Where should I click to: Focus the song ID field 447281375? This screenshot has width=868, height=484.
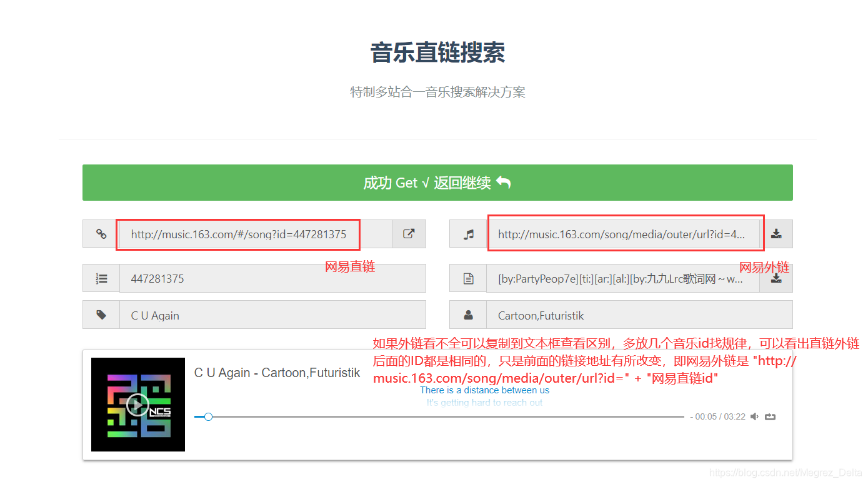pyautogui.click(x=272, y=279)
